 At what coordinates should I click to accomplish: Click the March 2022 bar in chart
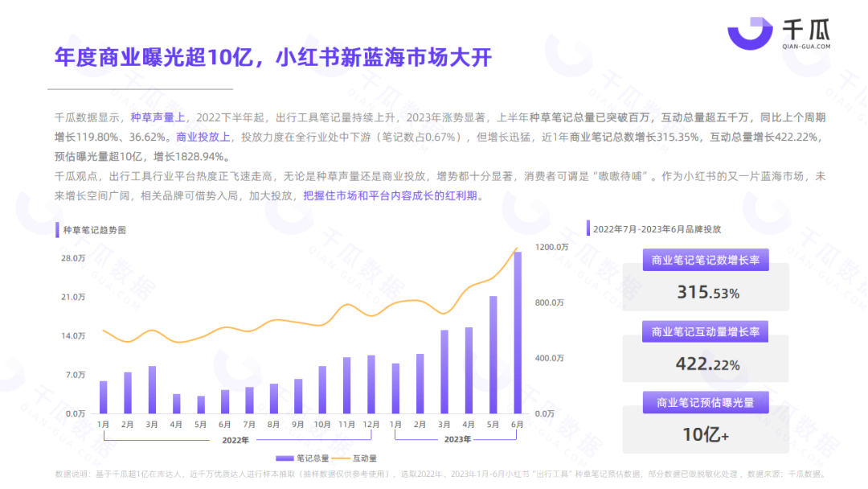click(152, 390)
